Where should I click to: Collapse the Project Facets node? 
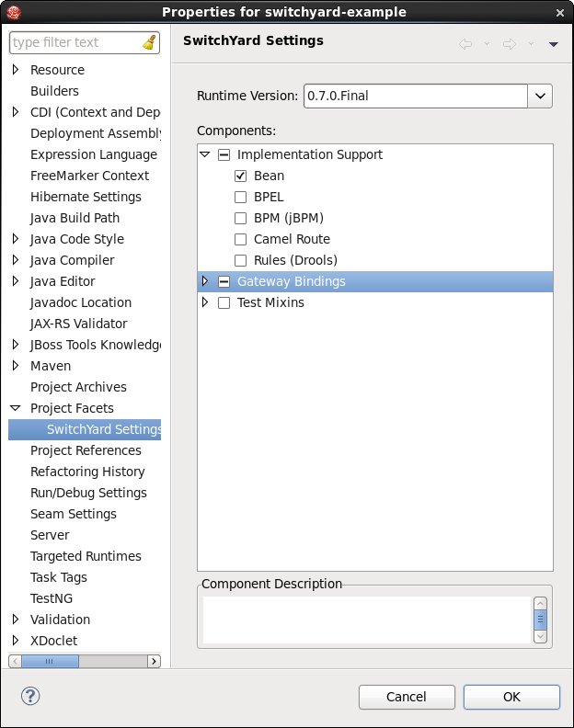[x=16, y=408]
